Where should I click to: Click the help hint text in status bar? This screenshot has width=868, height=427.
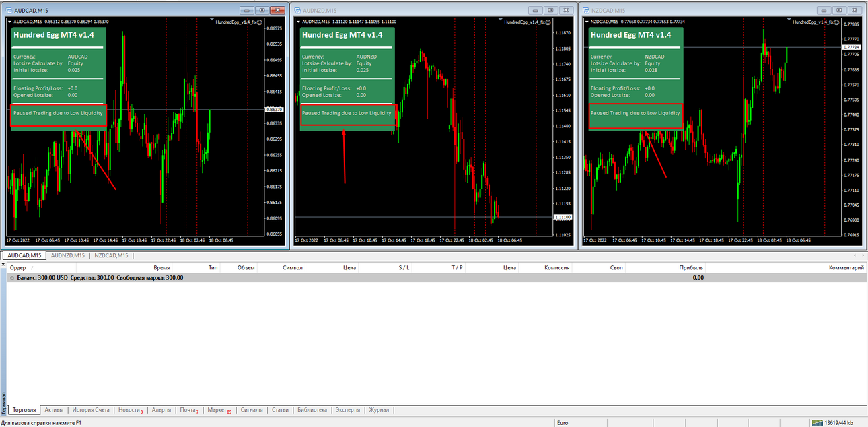41,423
